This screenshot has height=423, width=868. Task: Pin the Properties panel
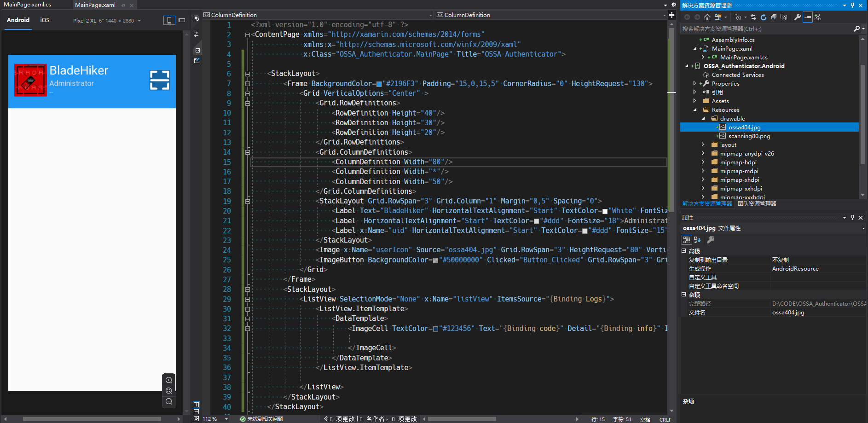852,217
